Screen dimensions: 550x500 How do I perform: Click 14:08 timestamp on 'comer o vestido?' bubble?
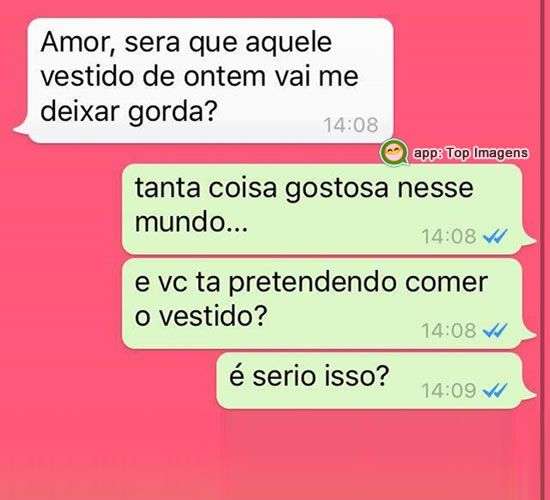tap(449, 330)
